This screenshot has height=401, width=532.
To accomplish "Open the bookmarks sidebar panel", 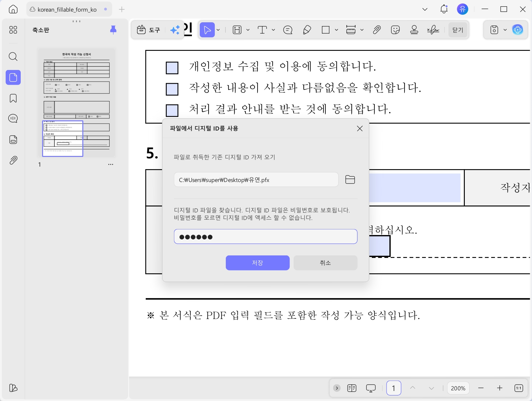I will [x=13, y=98].
